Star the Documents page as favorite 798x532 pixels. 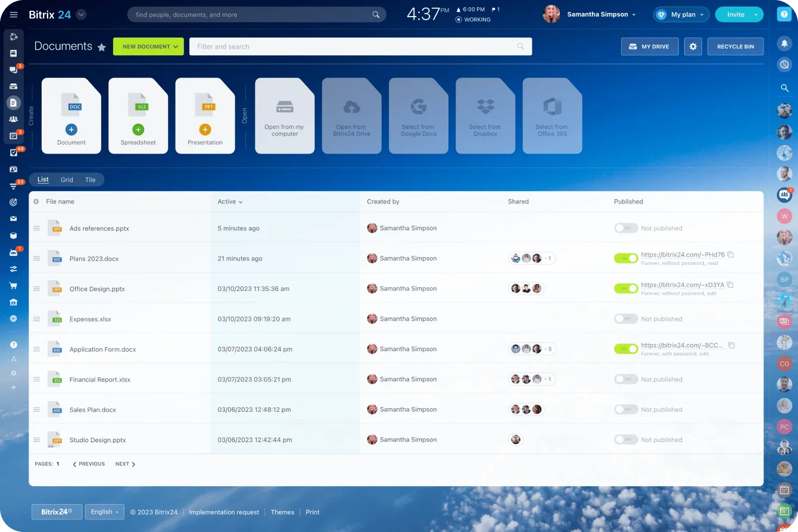coord(102,47)
